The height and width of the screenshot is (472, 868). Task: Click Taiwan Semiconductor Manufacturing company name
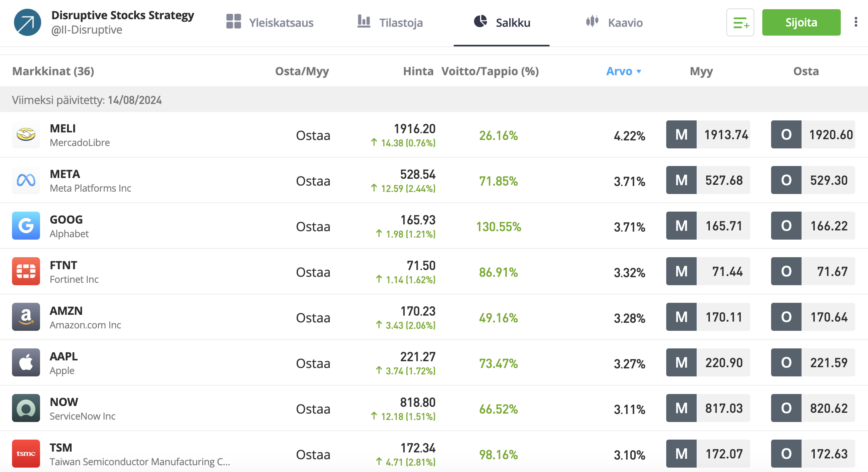[140, 462]
